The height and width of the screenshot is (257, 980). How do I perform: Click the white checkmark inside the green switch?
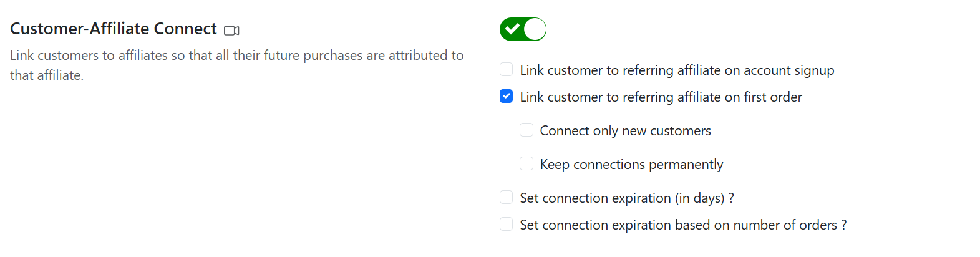click(x=512, y=29)
